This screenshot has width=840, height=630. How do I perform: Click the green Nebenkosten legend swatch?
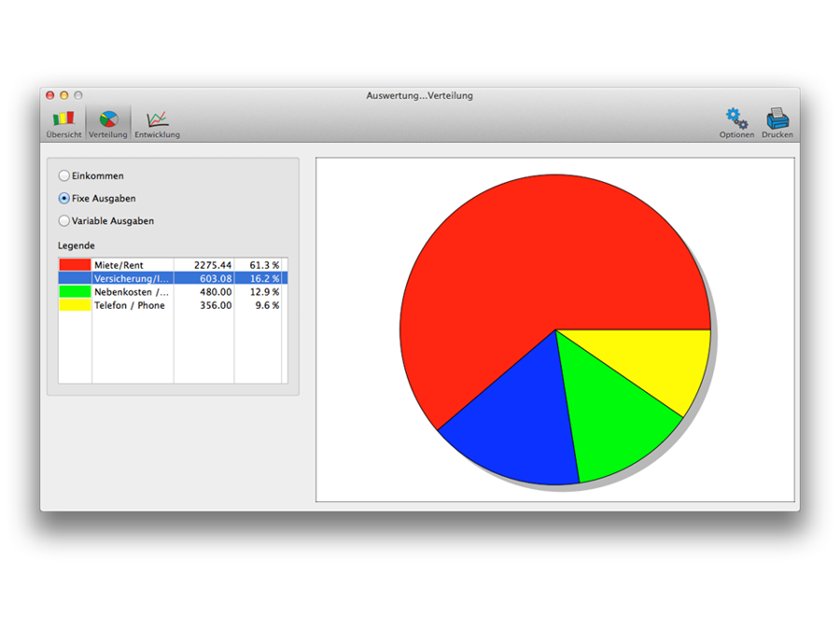[x=75, y=292]
